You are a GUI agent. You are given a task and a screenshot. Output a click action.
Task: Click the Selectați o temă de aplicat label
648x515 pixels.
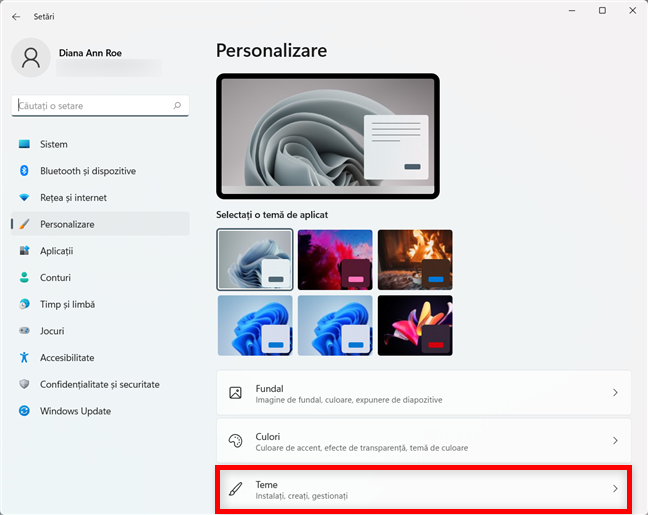pos(272,215)
